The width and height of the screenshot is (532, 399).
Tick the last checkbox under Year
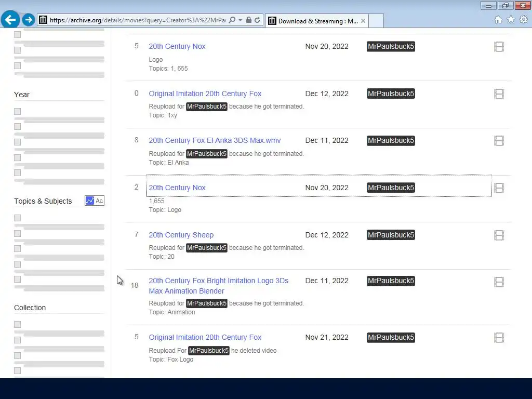click(x=17, y=172)
